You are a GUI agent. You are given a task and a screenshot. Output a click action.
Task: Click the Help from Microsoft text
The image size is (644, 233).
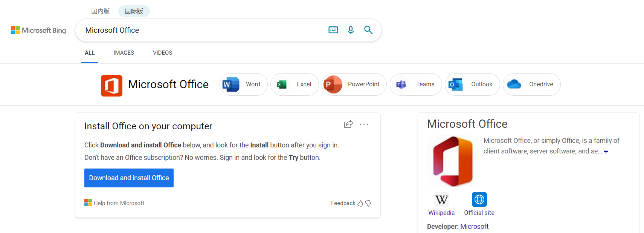point(119,203)
